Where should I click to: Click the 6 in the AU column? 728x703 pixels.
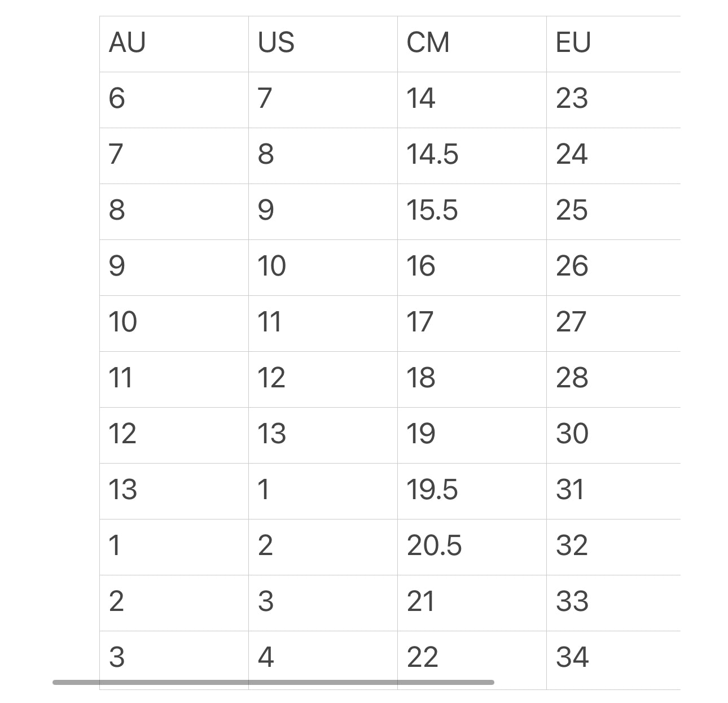click(117, 99)
